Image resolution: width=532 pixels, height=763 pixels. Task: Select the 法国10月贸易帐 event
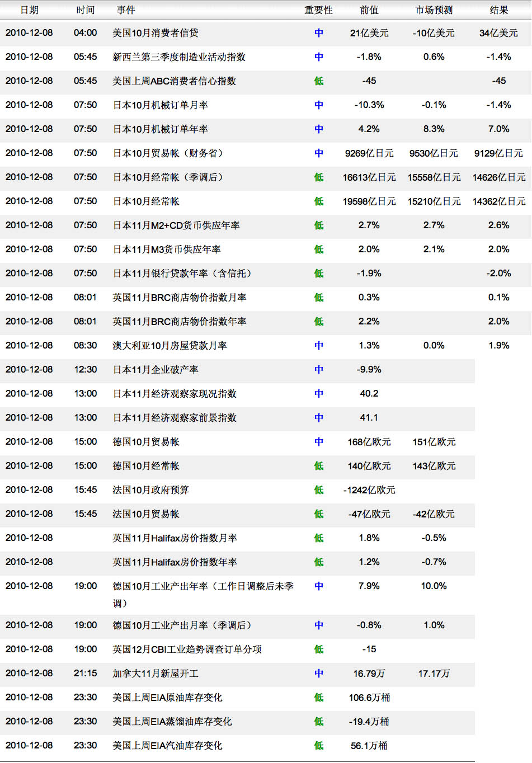click(146, 514)
